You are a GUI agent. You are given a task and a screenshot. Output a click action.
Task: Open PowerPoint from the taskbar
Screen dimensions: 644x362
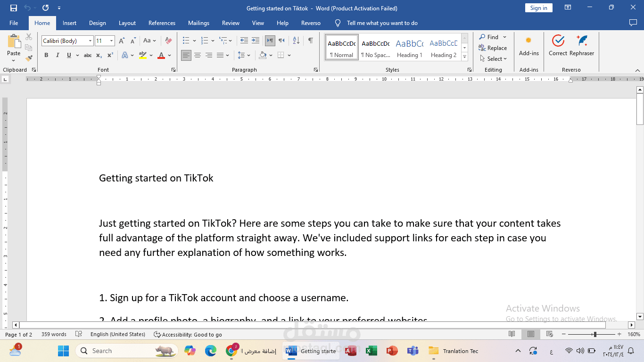coord(392,351)
